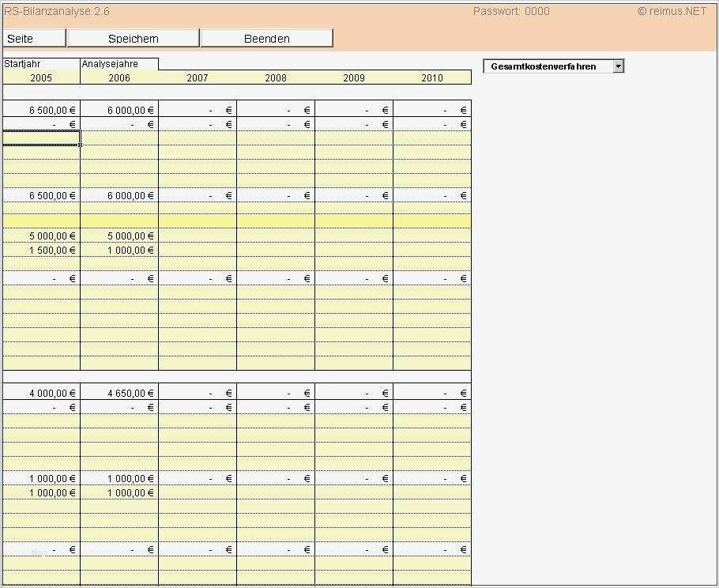The width and height of the screenshot is (719, 588).
Task: Select the 2010 year column header
Action: (431, 77)
